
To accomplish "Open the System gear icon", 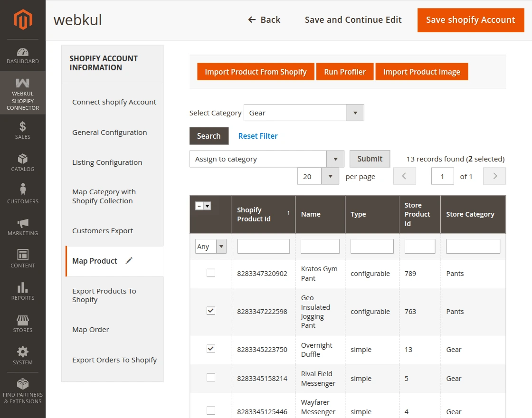I will pyautogui.click(x=23, y=352).
